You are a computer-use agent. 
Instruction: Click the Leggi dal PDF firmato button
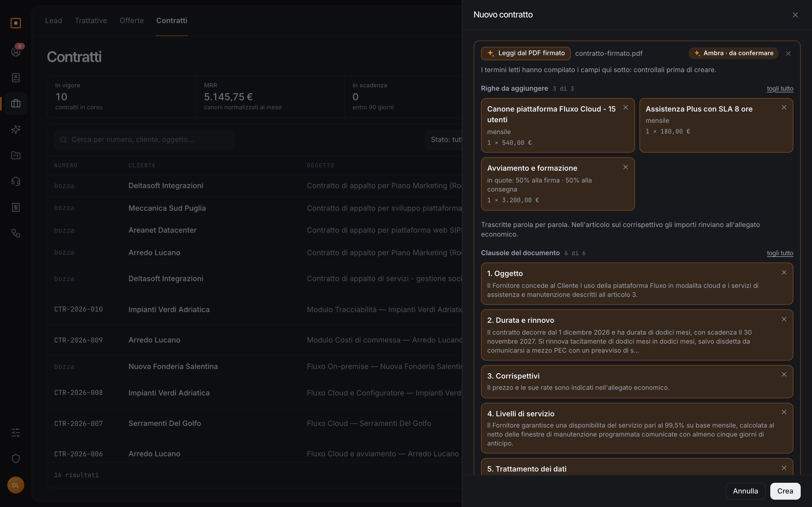(526, 53)
